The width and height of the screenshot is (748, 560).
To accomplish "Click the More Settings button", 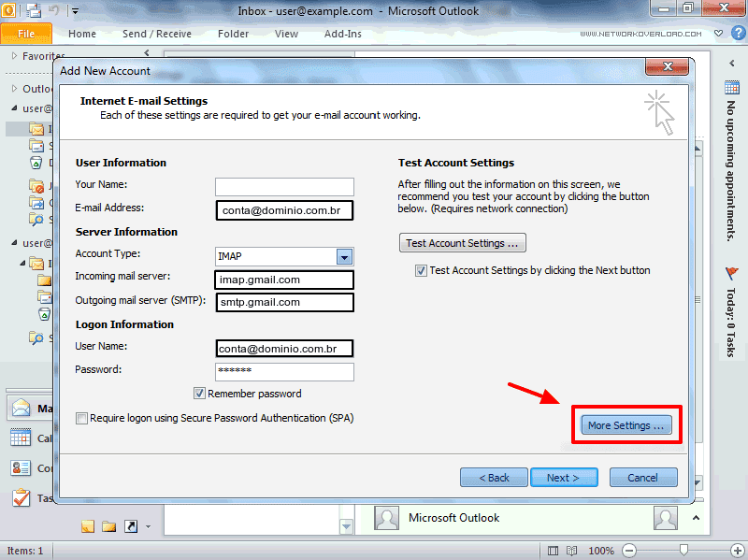I will [626, 424].
